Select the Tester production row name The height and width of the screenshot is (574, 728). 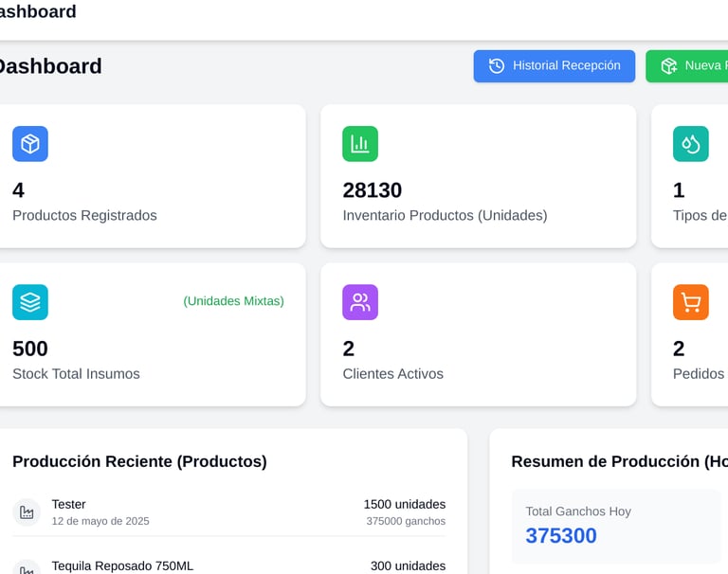[x=68, y=505]
